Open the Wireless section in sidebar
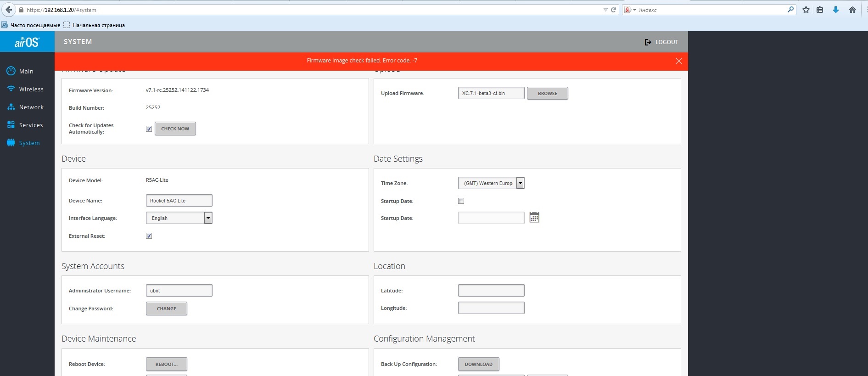This screenshot has width=868, height=376. 31,90
